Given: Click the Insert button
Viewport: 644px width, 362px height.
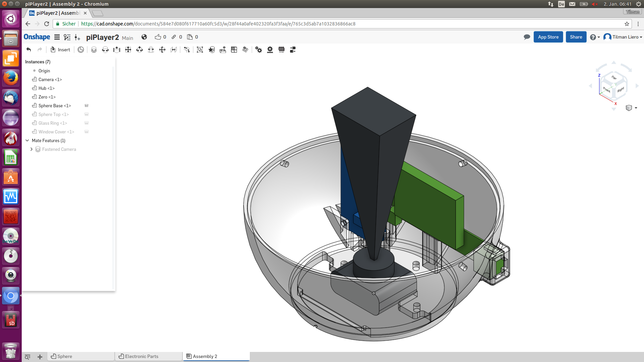Looking at the screenshot, I should (x=60, y=50).
